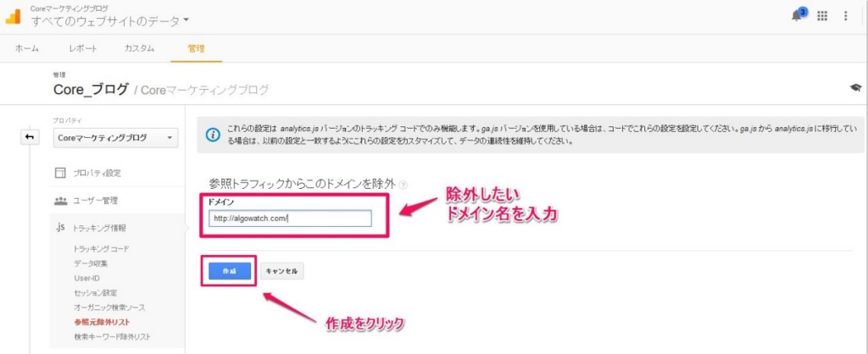The width and height of the screenshot is (868, 354).
Task: Open the Coreマーケティングブログ property dropdown
Action: (x=115, y=138)
